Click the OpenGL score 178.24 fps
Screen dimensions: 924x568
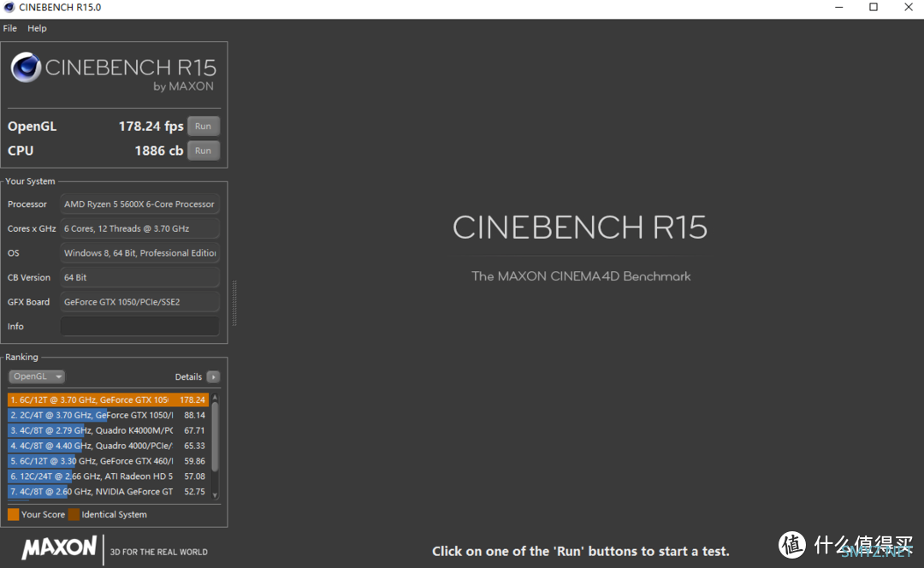(x=151, y=126)
